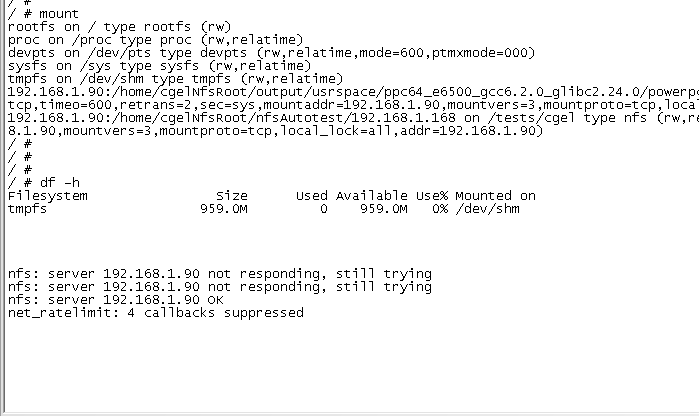The height and width of the screenshot is (416, 699).
Task: Click the 'Available' column header
Action: click(x=371, y=196)
